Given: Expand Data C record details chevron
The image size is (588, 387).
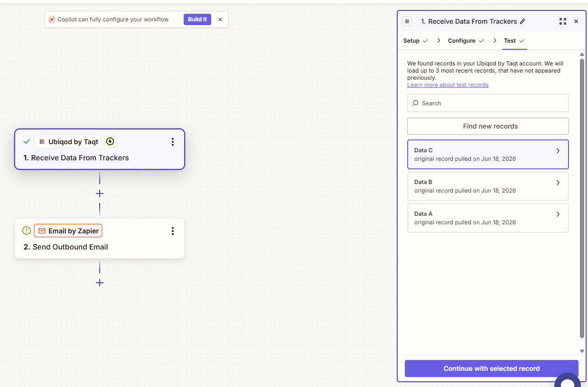Looking at the screenshot, I should [x=558, y=151].
